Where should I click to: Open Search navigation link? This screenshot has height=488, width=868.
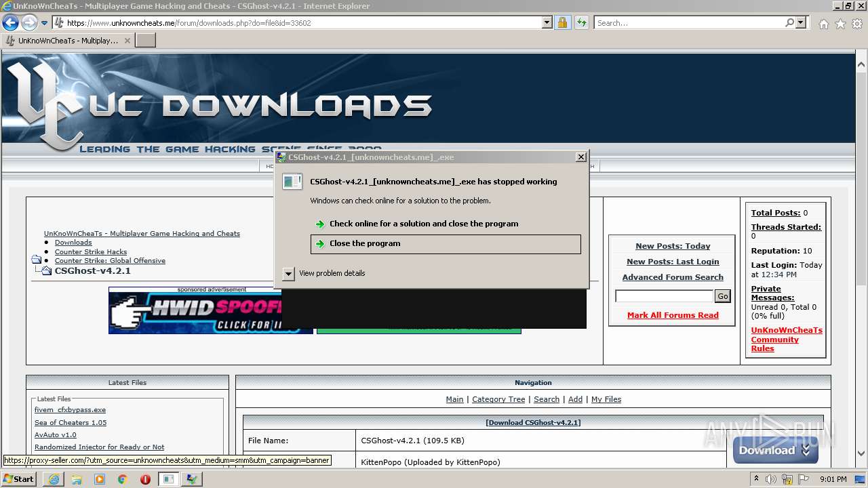point(547,400)
